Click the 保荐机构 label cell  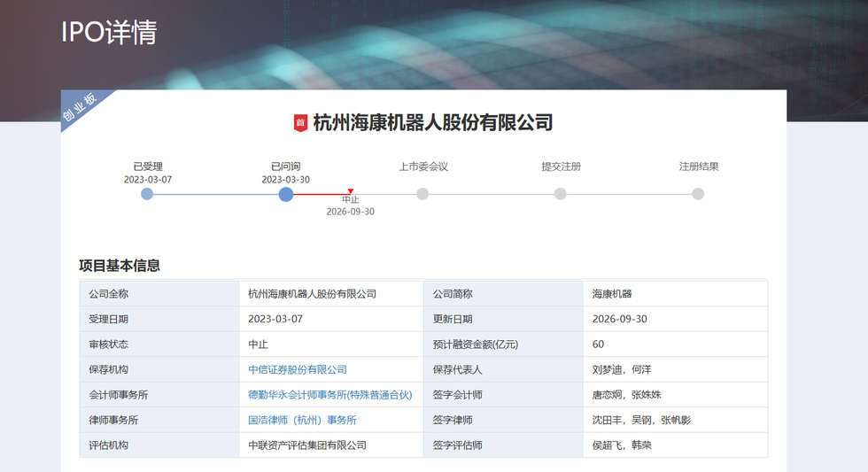[x=159, y=369]
